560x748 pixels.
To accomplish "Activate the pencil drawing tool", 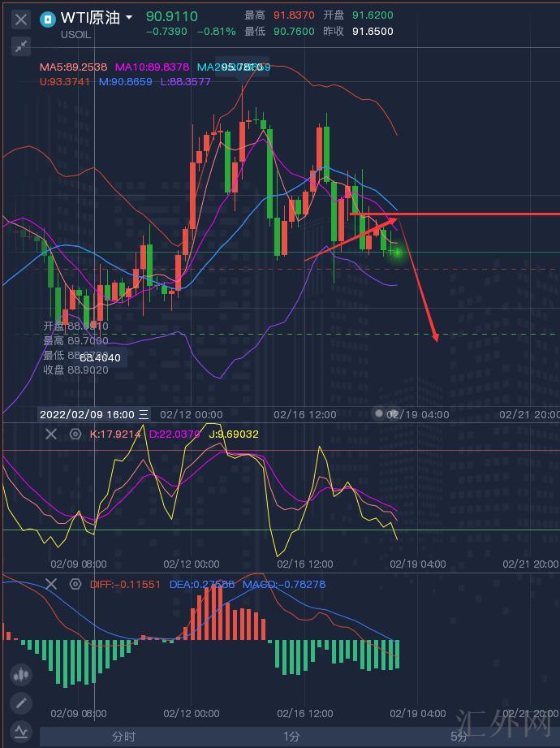I will (21, 703).
